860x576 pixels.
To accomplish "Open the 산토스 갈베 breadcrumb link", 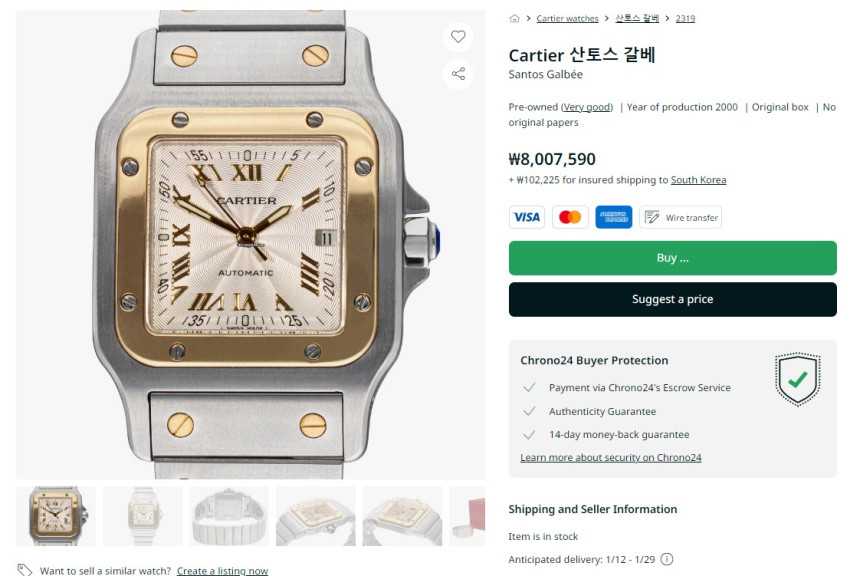I will (x=637, y=18).
